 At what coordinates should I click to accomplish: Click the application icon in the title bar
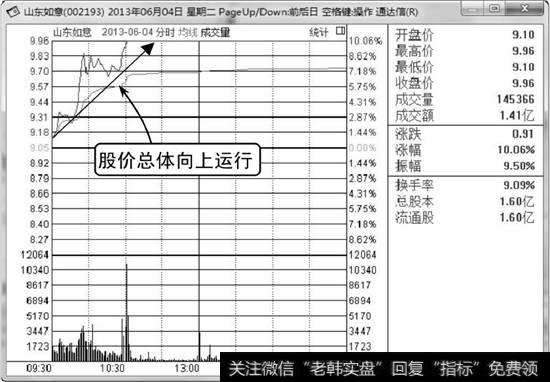pyautogui.click(x=12, y=12)
